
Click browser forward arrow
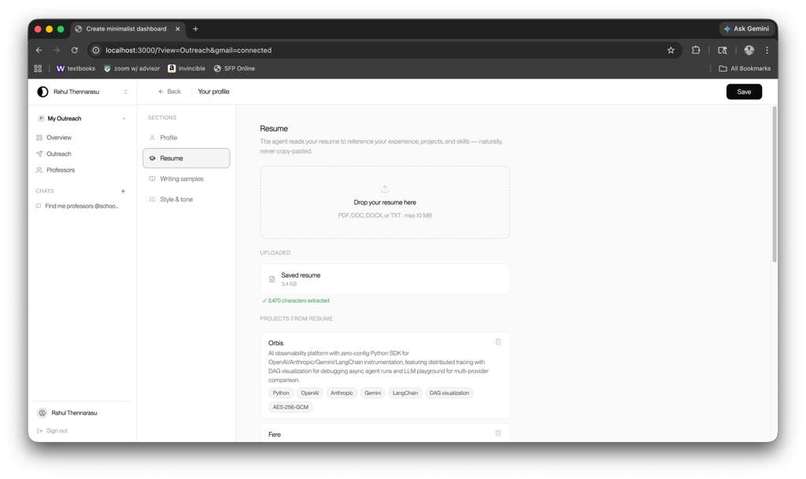[x=57, y=50]
